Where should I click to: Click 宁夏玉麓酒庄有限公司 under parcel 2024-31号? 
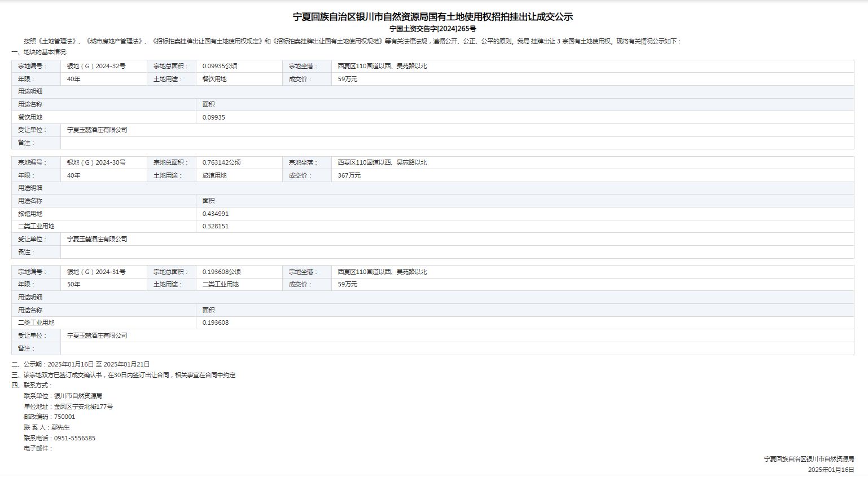[97, 335]
